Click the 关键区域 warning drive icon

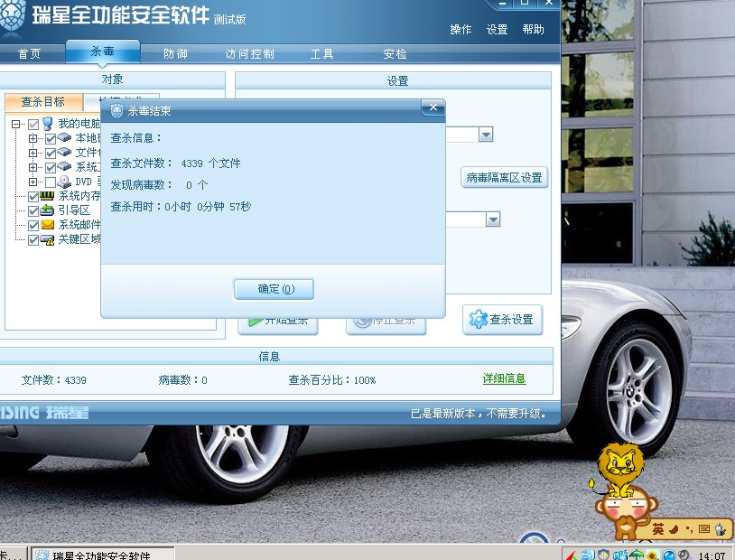pyautogui.click(x=47, y=240)
